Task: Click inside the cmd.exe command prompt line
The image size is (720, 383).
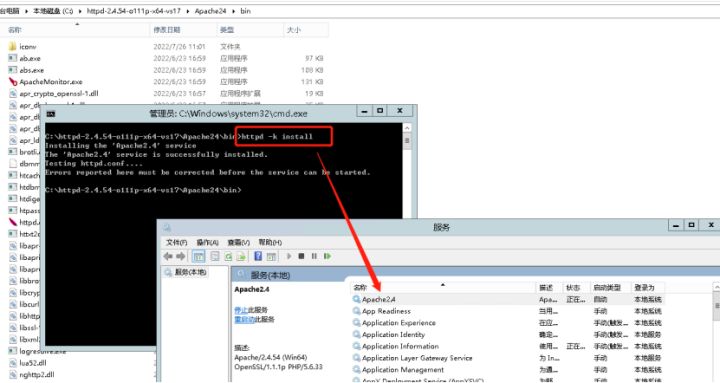Action: pyautogui.click(x=143, y=190)
